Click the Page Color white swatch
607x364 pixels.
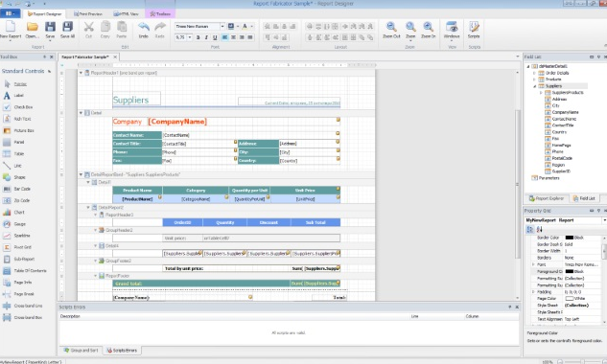569,299
